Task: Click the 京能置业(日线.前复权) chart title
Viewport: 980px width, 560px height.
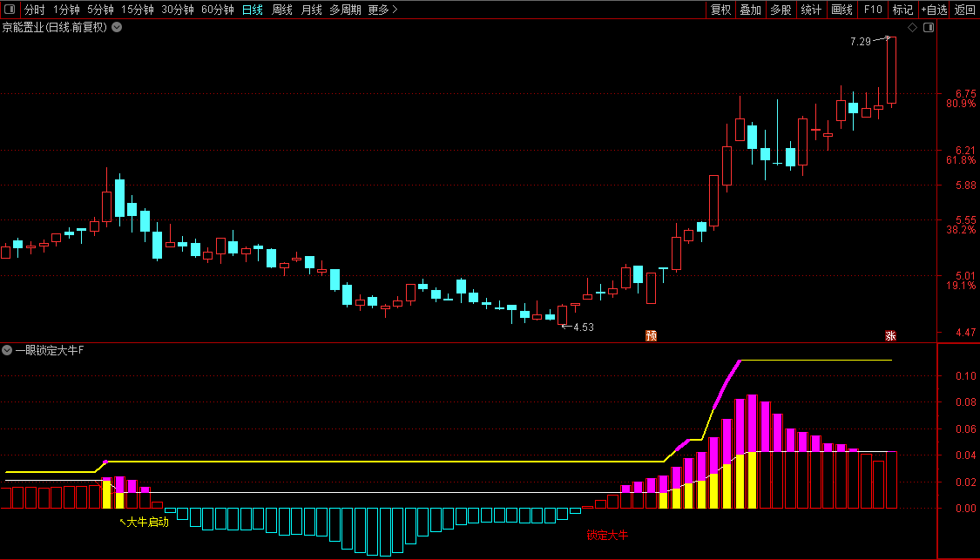Action: [x=54, y=28]
